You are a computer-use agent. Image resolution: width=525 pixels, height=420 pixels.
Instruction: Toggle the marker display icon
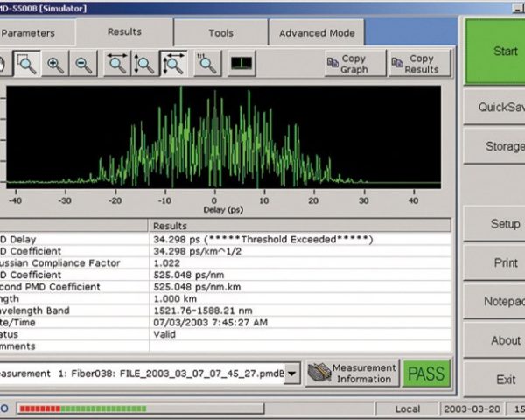pyautogui.click(x=241, y=64)
